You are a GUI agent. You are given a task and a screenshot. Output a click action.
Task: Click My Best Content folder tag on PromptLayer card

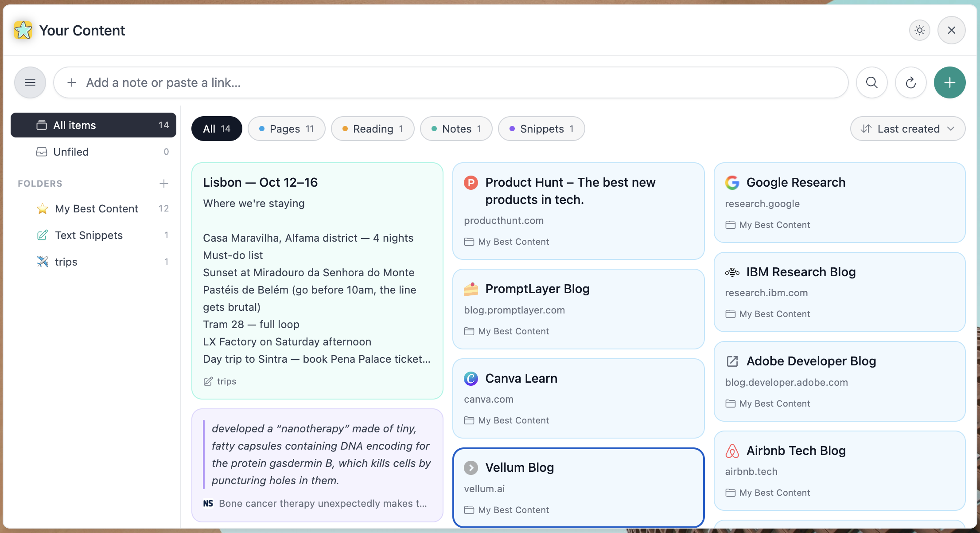tap(506, 331)
